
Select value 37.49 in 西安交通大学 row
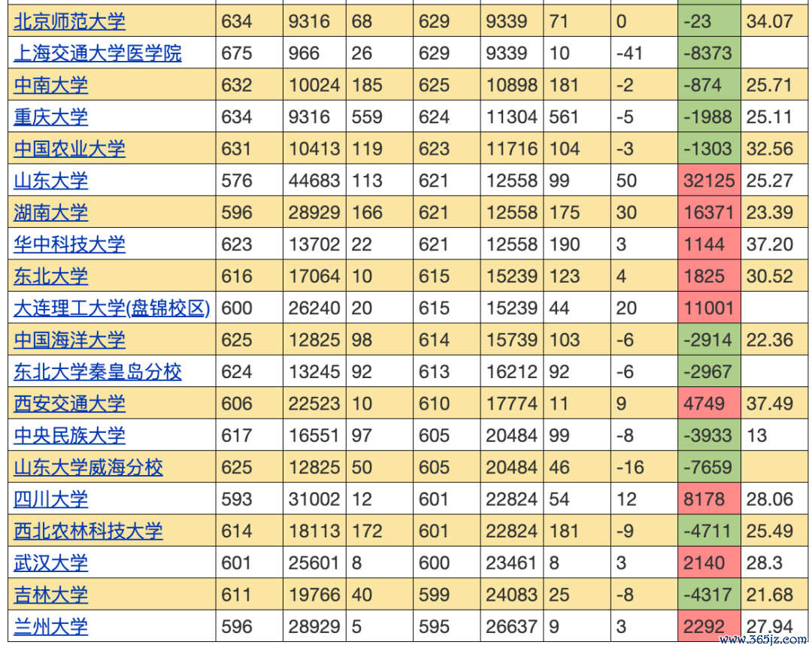770,404
